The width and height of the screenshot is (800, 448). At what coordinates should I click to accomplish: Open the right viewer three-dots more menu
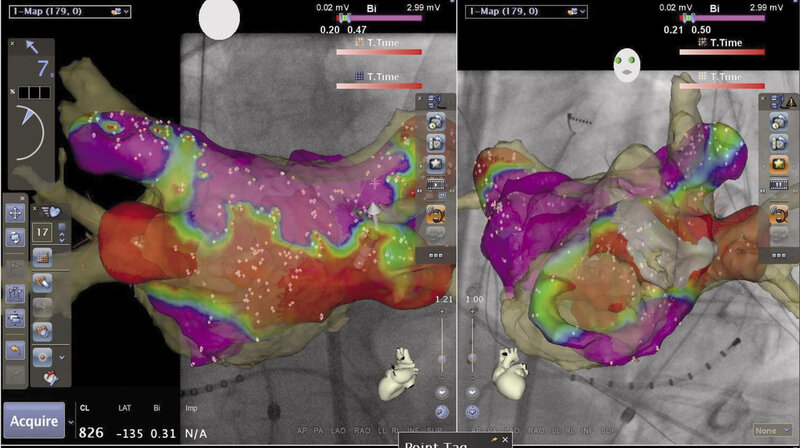tap(779, 256)
